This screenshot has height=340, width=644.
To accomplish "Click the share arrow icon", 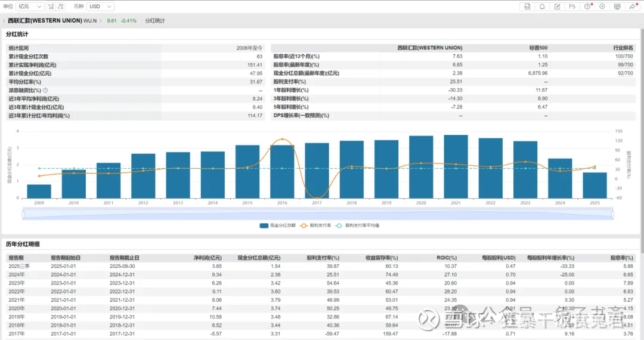I will click(x=632, y=6).
